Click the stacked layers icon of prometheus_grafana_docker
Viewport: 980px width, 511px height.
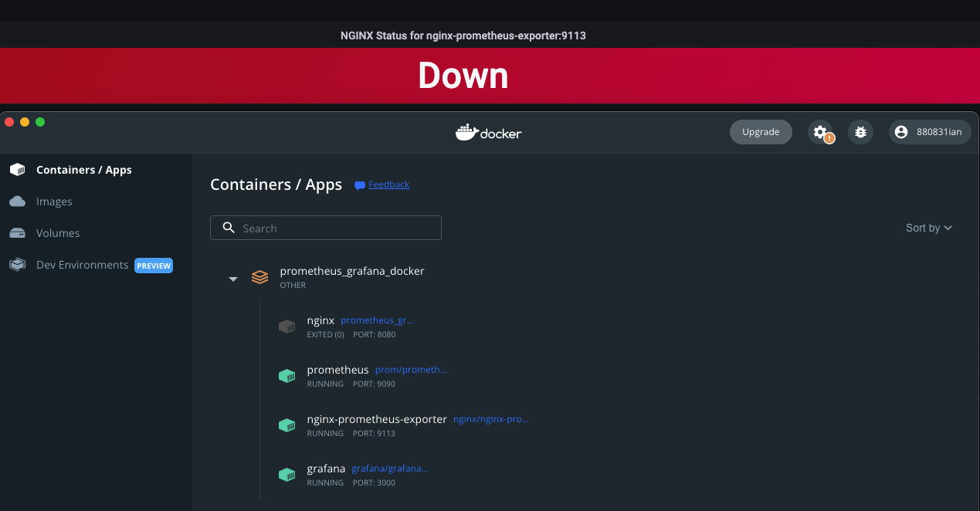point(260,277)
